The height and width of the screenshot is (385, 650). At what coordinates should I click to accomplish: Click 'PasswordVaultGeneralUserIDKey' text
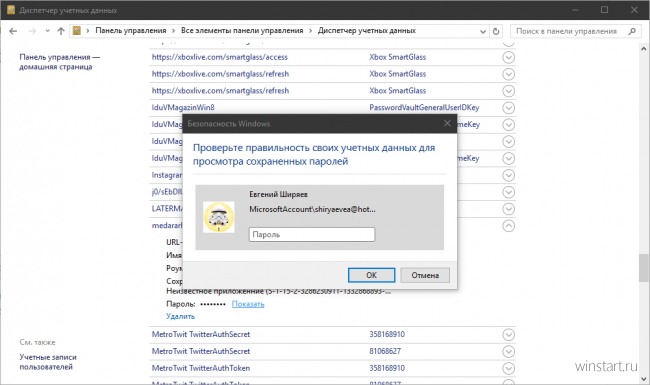point(424,108)
